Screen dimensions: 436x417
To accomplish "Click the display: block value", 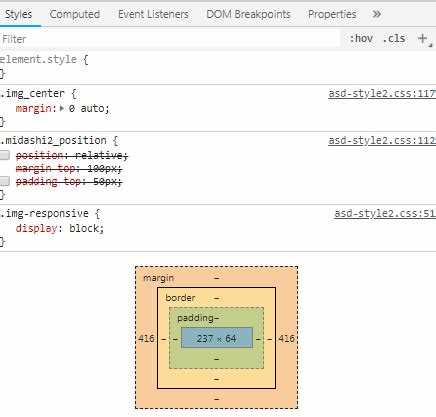I will pos(86,228).
